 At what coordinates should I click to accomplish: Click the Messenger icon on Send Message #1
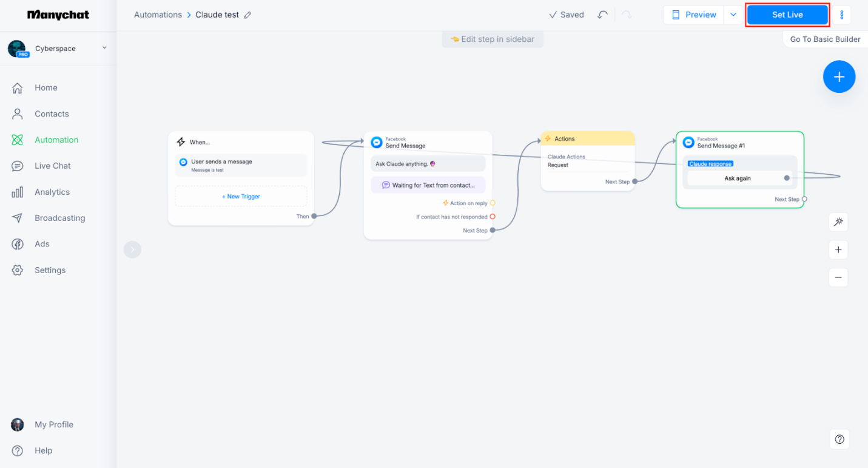688,142
